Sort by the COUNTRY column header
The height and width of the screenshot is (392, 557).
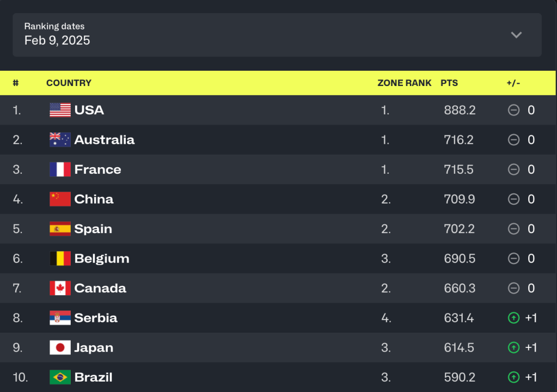click(x=69, y=83)
